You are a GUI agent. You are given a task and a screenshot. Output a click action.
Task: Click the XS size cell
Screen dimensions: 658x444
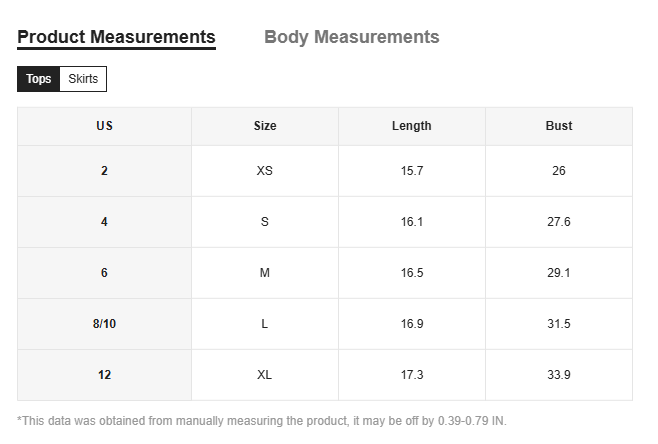click(265, 171)
